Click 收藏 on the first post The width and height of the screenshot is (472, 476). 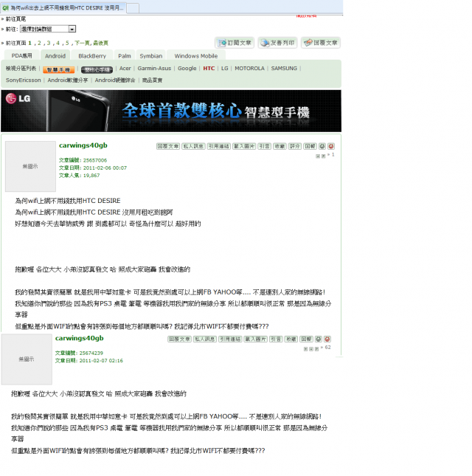pyautogui.click(x=280, y=146)
